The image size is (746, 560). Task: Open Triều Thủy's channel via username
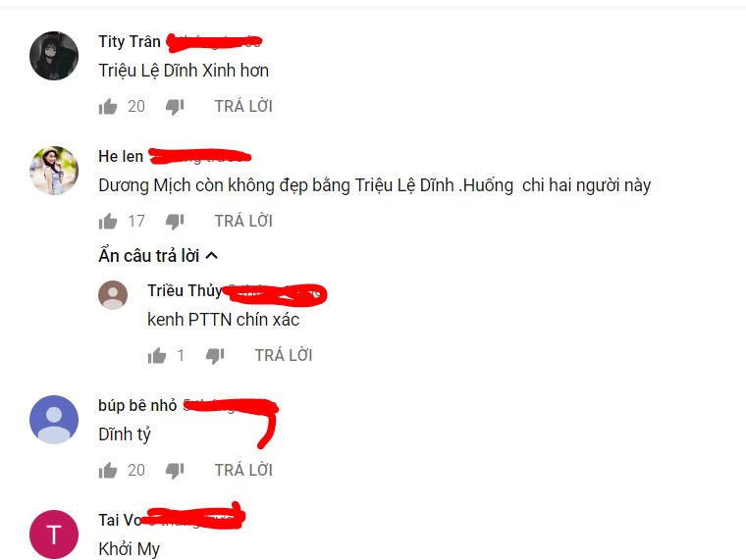[x=185, y=290]
